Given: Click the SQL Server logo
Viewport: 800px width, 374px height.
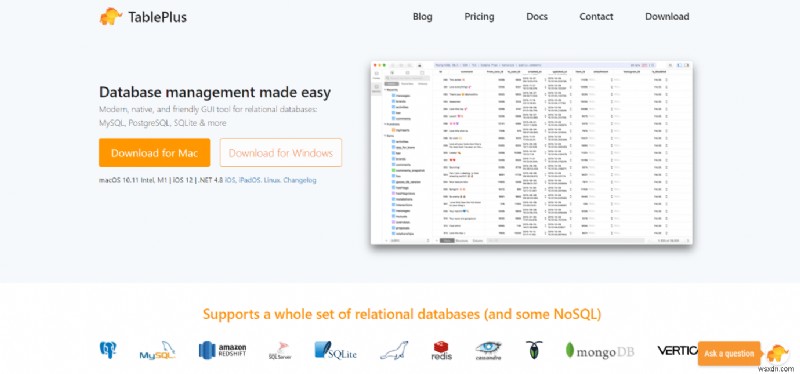Looking at the screenshot, I should tap(280, 351).
